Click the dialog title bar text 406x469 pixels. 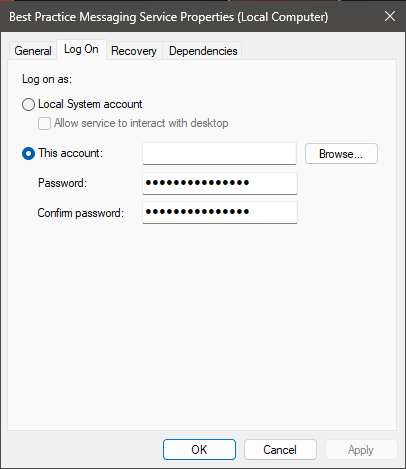point(169,17)
